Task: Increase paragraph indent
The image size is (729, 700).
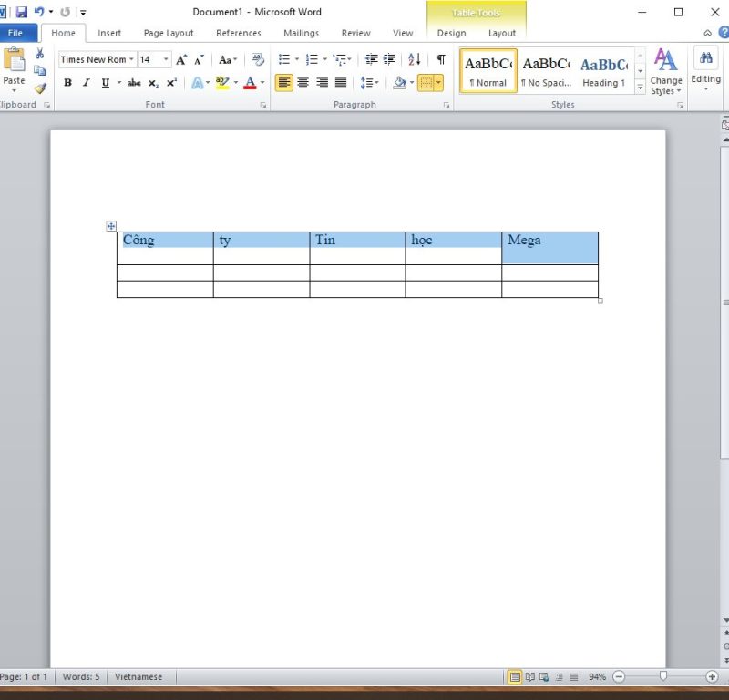Action: (x=390, y=59)
